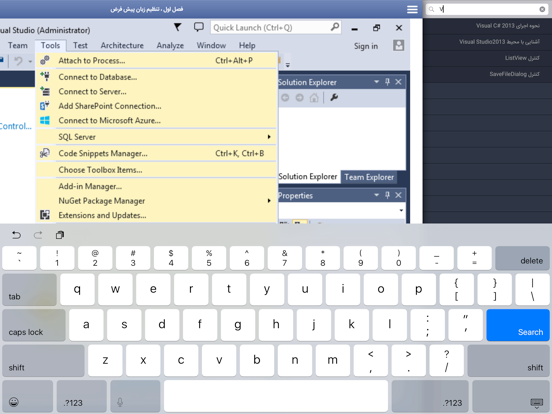552x414 pixels.
Task: Open the Test menu
Action: (x=80, y=45)
